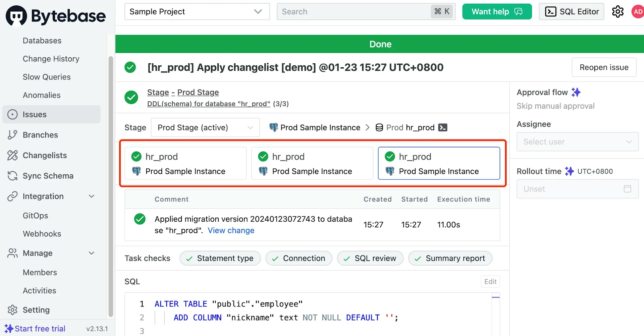
Task: Open SQL terminal icon next to hr_prod
Action: tap(443, 127)
